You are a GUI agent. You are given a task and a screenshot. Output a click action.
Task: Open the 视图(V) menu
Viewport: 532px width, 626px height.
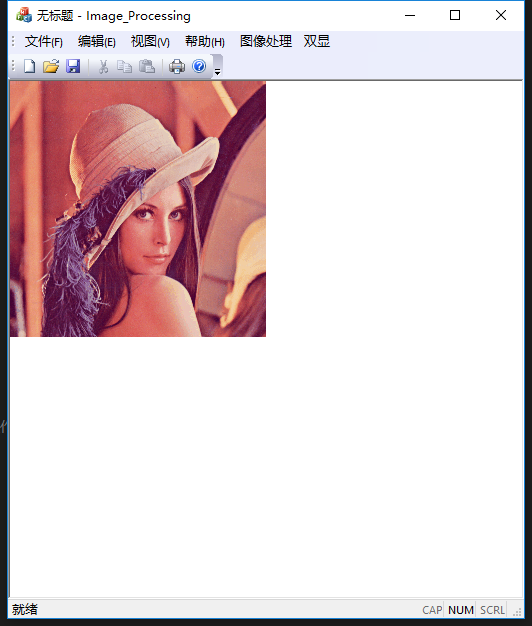150,42
